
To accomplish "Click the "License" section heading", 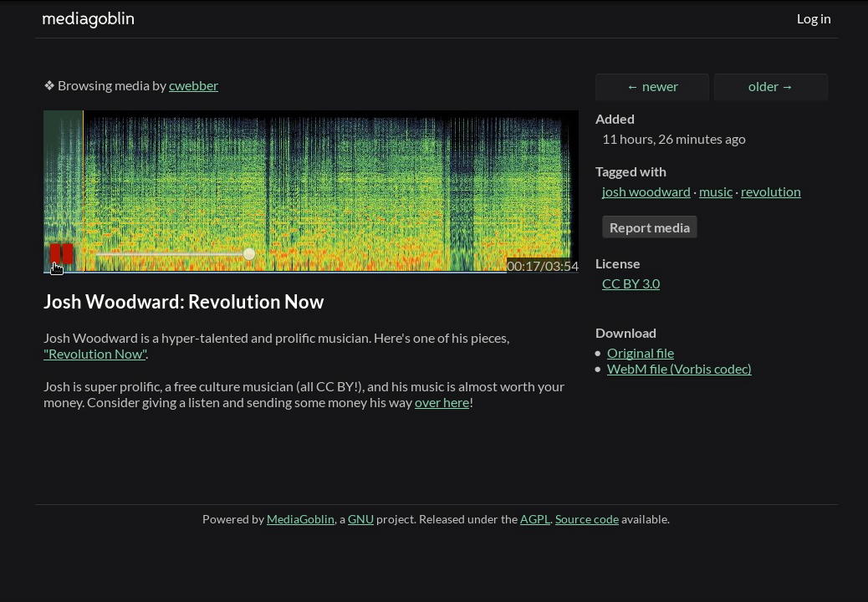I will click(x=617, y=264).
